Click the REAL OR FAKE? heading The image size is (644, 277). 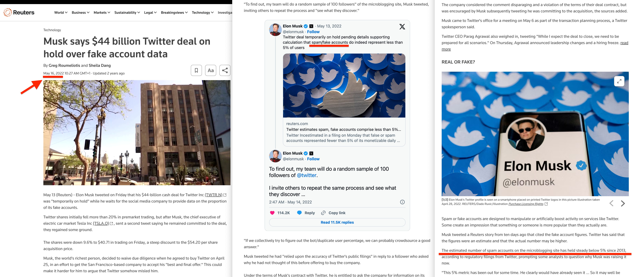tap(458, 62)
